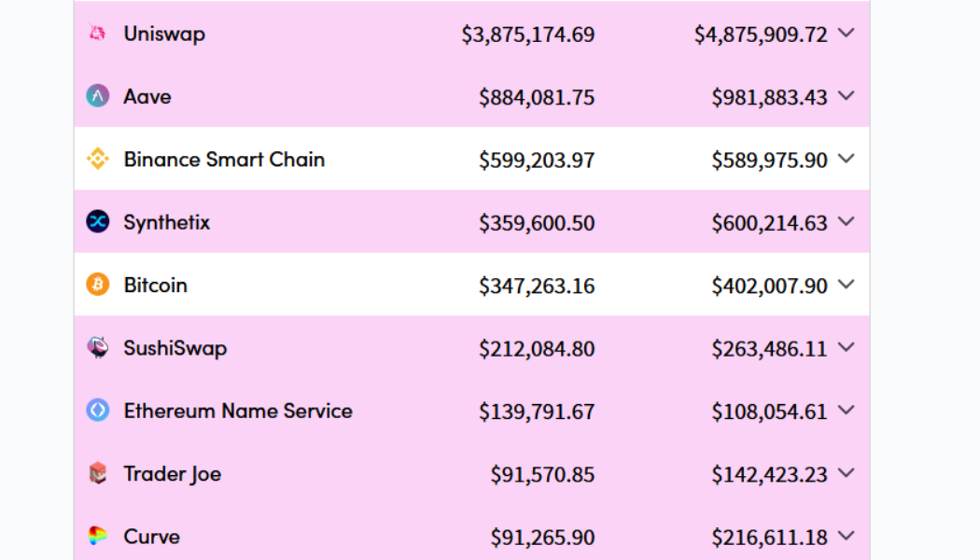
Task: Click the Uniswap unicorn icon
Action: pyautogui.click(x=96, y=33)
